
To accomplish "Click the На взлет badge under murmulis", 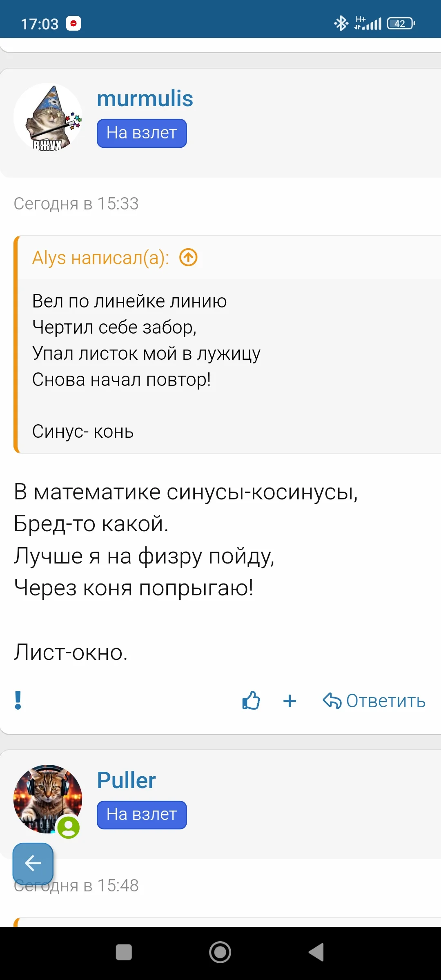I will [x=142, y=133].
